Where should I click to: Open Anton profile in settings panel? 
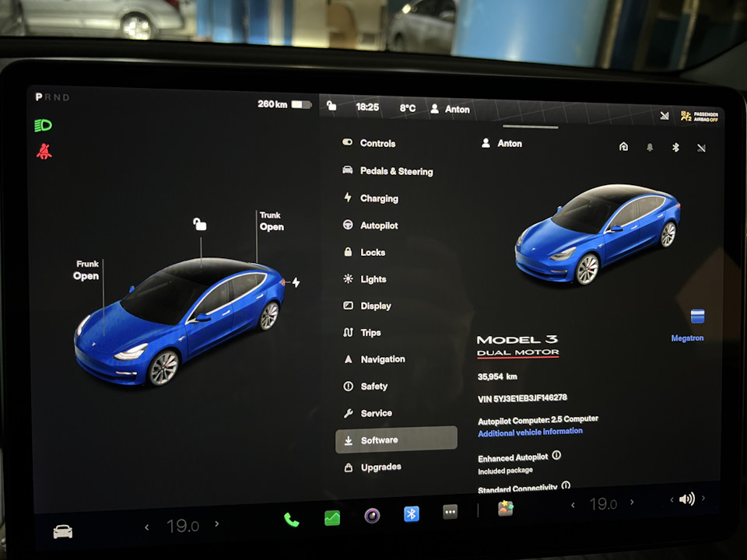tap(502, 143)
